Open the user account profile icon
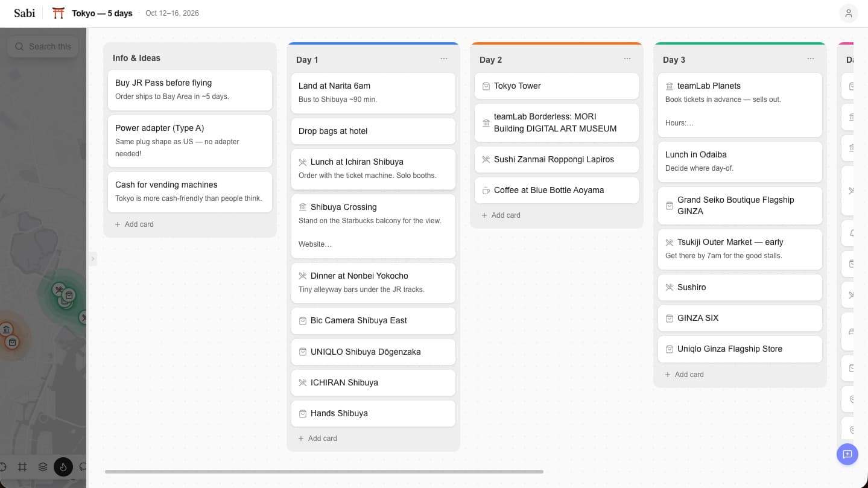 (848, 13)
